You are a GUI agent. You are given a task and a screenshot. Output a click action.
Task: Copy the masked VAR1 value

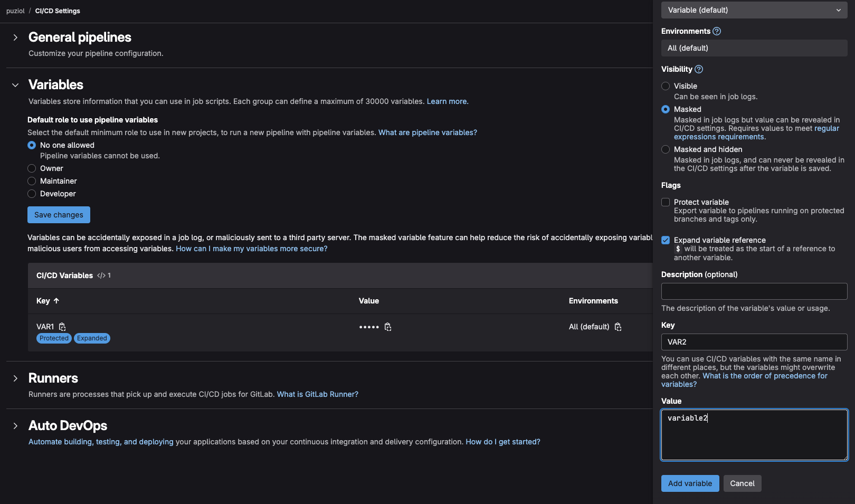click(x=388, y=327)
